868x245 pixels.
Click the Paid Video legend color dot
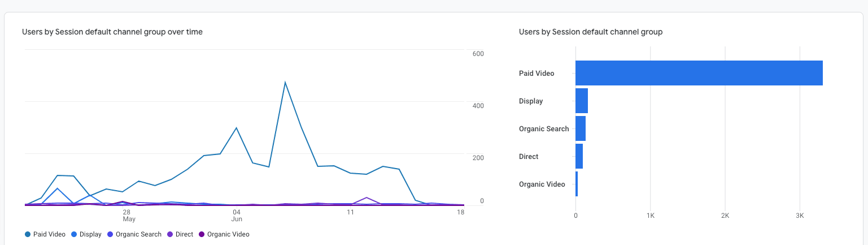tap(28, 234)
